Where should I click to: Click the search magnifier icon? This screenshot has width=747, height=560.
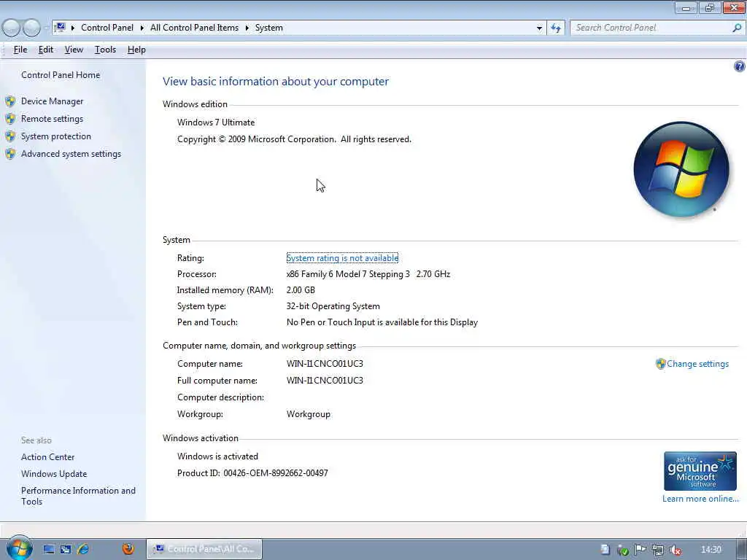[x=737, y=28]
